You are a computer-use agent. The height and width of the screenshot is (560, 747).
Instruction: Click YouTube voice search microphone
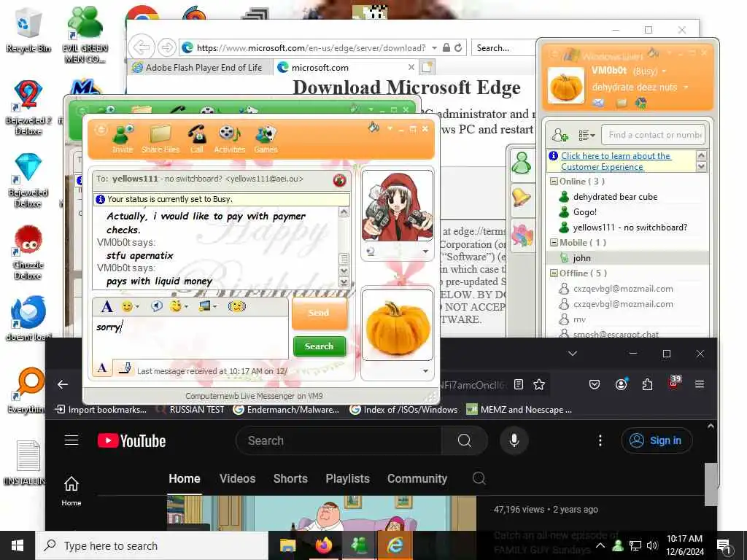tap(514, 440)
